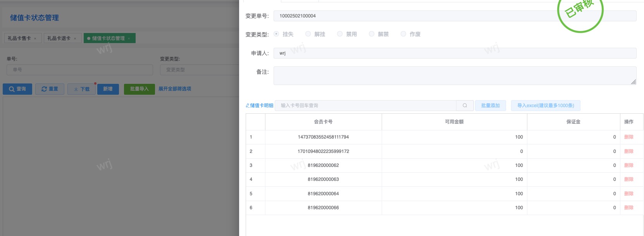Focus the 输入卡号回车查询 input field
The image size is (644, 236).
tap(365, 106)
